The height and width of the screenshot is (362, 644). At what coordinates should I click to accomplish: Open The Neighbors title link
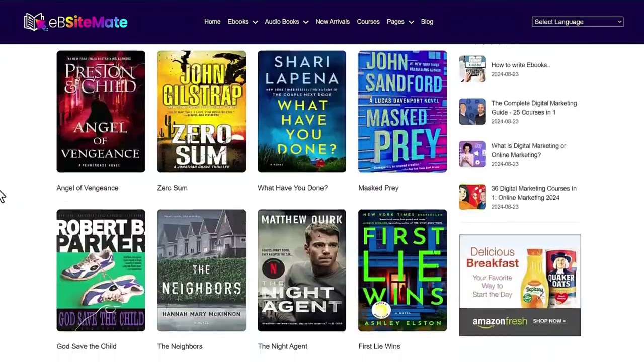click(180, 346)
